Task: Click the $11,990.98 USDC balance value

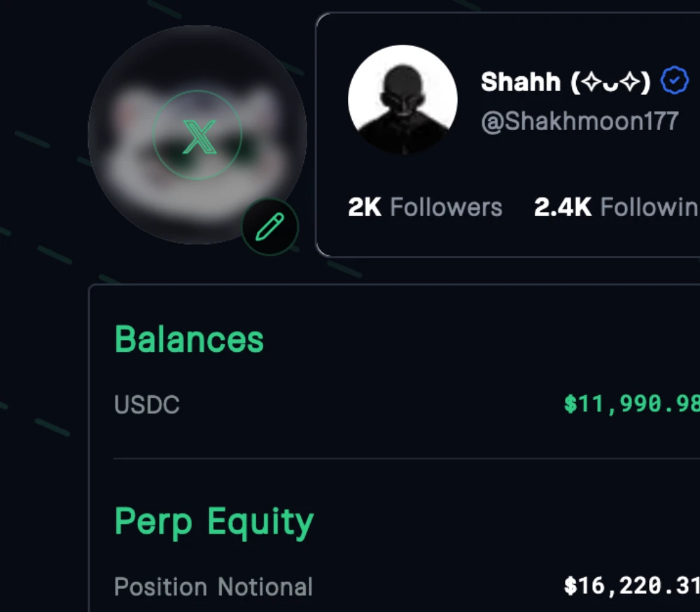Action: [630, 404]
